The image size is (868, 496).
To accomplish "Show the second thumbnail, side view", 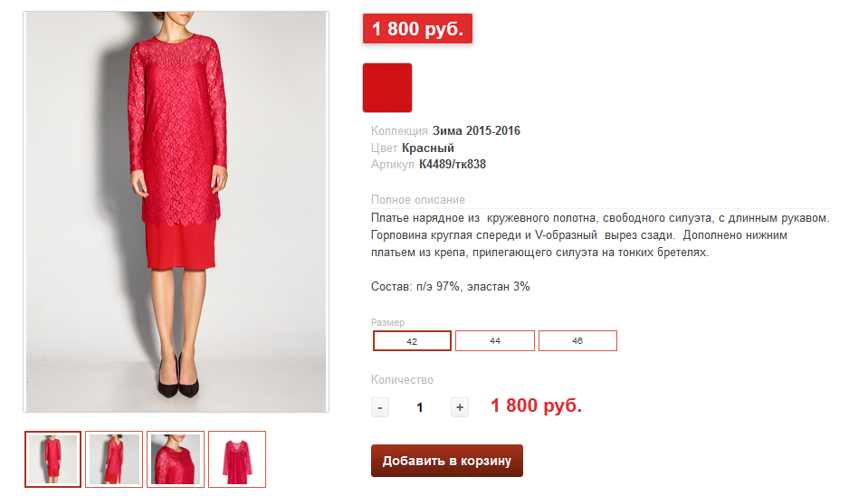I will 115,459.
